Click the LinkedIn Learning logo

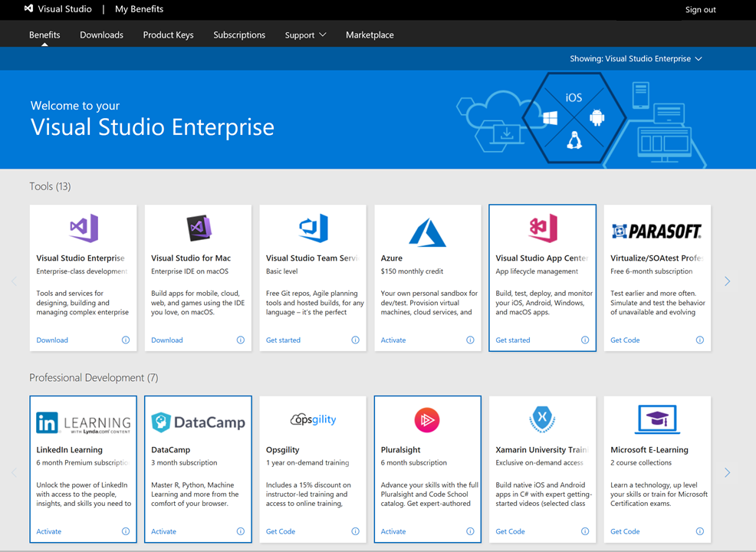[x=83, y=422]
